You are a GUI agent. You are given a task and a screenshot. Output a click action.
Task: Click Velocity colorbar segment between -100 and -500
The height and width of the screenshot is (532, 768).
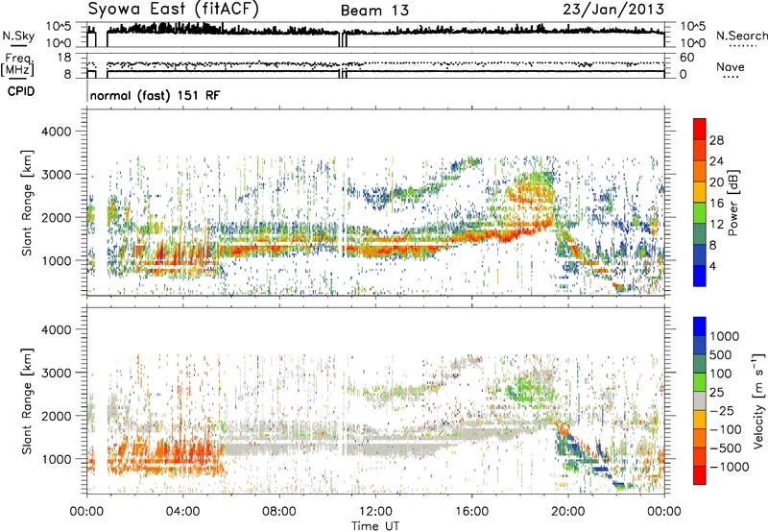[700, 438]
